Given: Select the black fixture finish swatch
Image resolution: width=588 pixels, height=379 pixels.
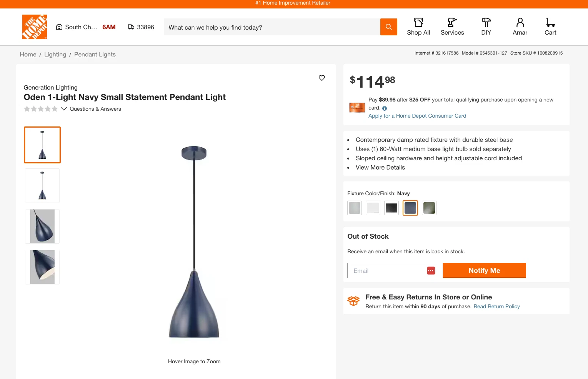Looking at the screenshot, I should click(391, 208).
